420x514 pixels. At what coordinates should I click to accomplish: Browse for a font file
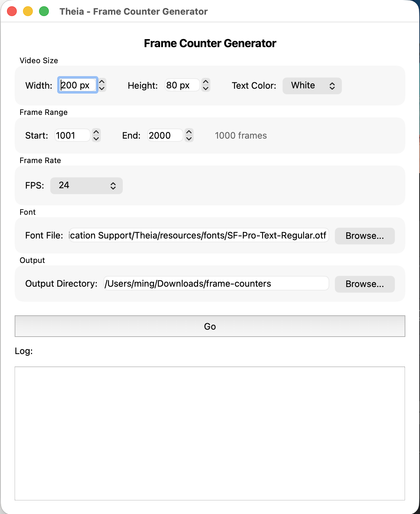(x=365, y=236)
